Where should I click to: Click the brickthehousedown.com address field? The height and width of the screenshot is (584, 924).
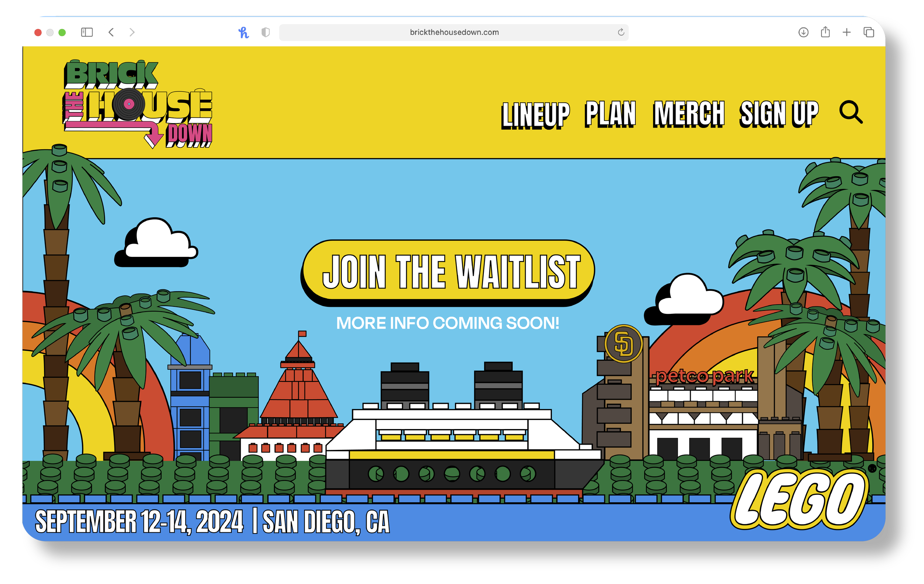tap(454, 32)
